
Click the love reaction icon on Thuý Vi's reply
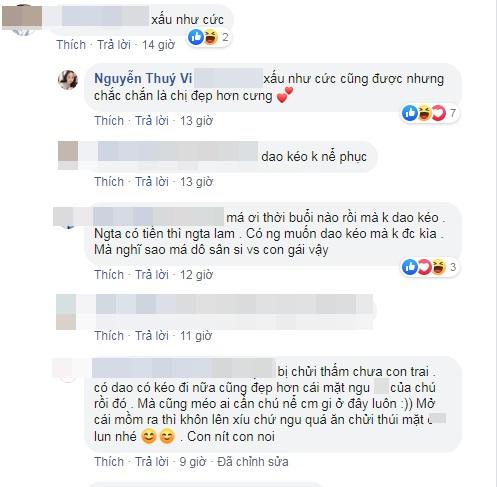point(439,113)
